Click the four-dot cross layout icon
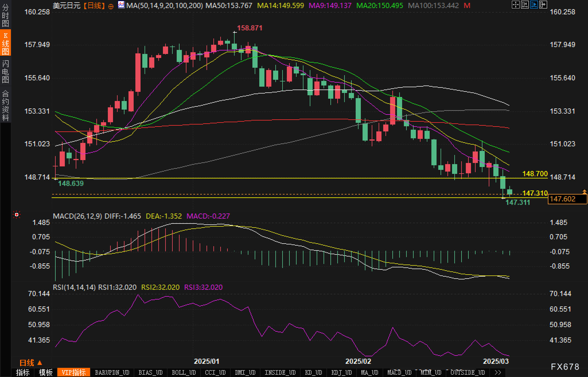The image size is (588, 377). [515, 5]
